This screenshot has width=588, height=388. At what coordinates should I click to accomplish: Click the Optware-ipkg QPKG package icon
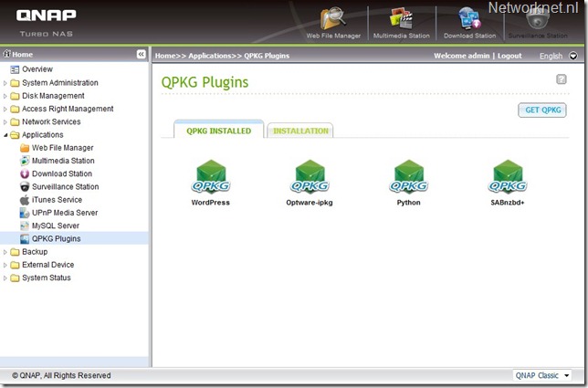[310, 177]
